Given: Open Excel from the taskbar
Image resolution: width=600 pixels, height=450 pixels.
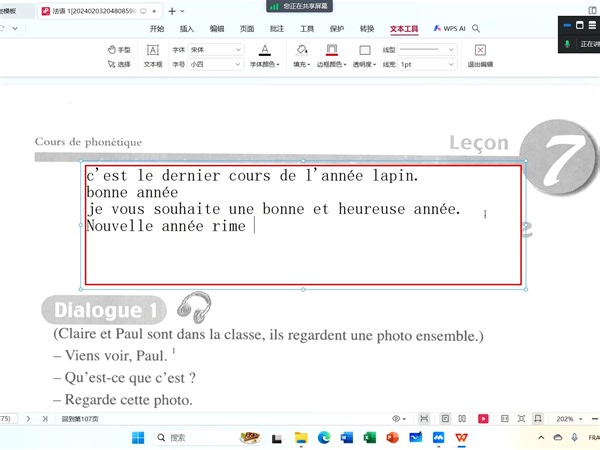Looking at the screenshot, I should click(369, 438).
